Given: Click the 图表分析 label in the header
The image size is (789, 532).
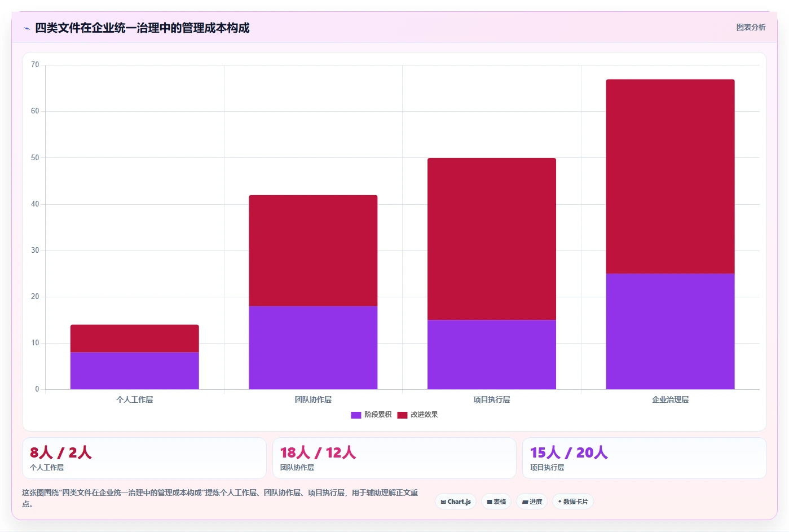Looking at the screenshot, I should (x=751, y=27).
